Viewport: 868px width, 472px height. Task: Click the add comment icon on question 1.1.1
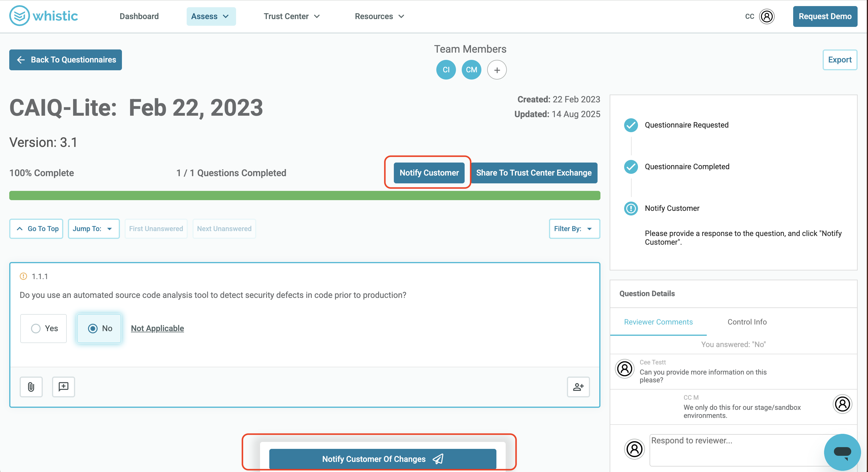point(63,387)
